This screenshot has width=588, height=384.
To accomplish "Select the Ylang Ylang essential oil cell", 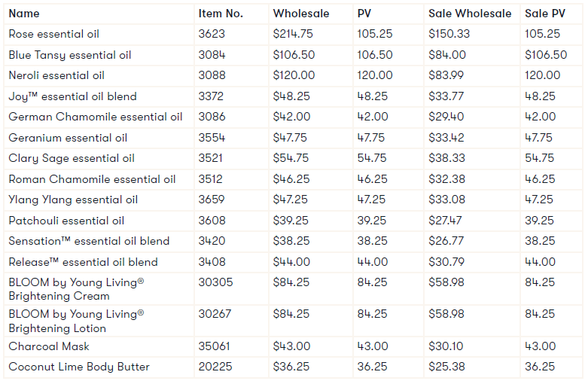I will click(x=73, y=200).
